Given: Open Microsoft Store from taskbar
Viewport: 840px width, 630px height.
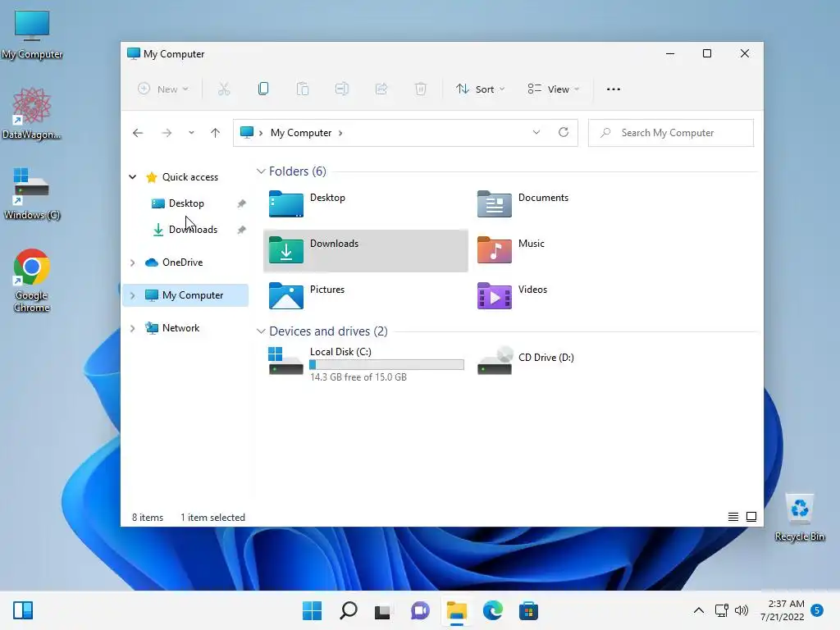Looking at the screenshot, I should pos(528,610).
